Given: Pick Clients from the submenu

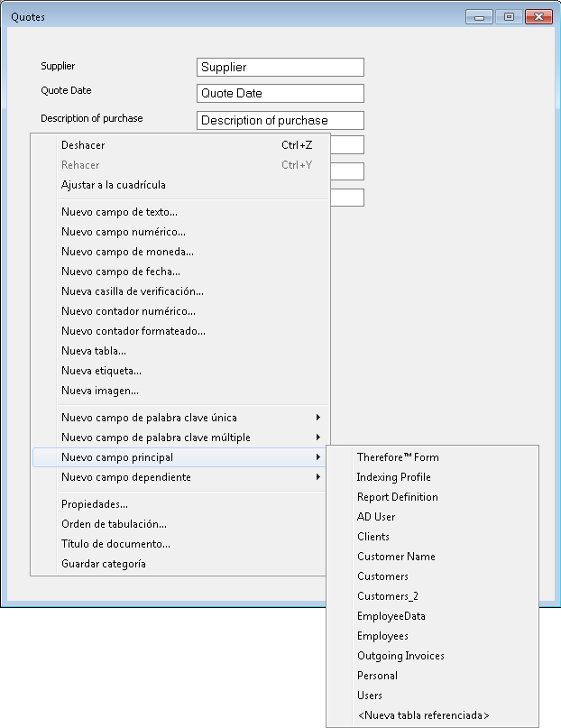Looking at the screenshot, I should (x=432, y=537).
